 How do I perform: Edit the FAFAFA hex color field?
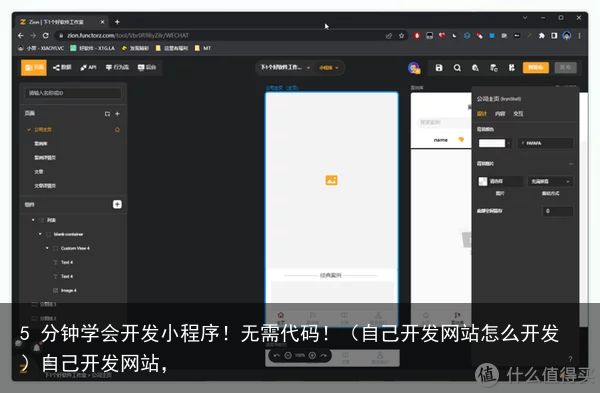tap(546, 143)
